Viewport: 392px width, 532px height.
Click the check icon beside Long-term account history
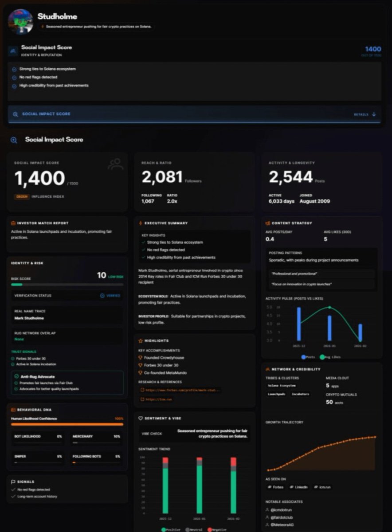13,497
